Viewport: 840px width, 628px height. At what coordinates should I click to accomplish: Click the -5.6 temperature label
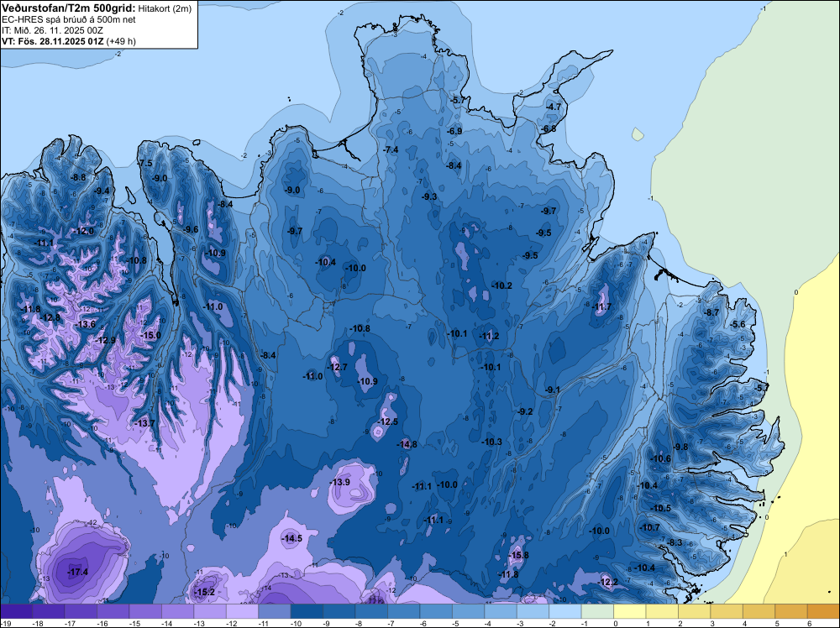point(738,324)
